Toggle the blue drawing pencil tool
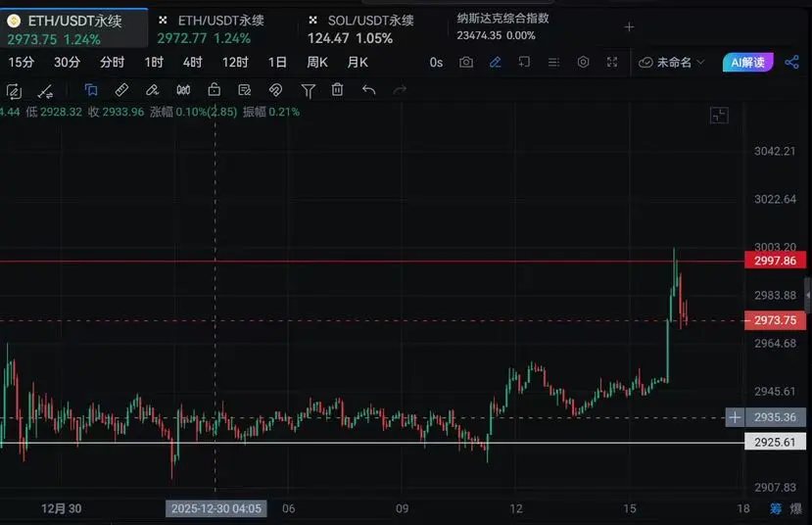 pos(495,62)
